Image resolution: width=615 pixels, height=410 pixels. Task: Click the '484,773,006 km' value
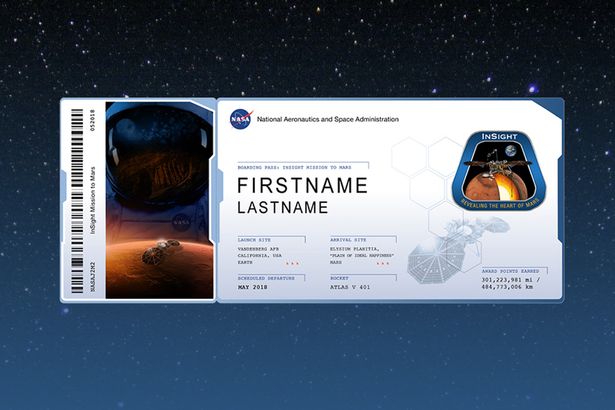(507, 287)
